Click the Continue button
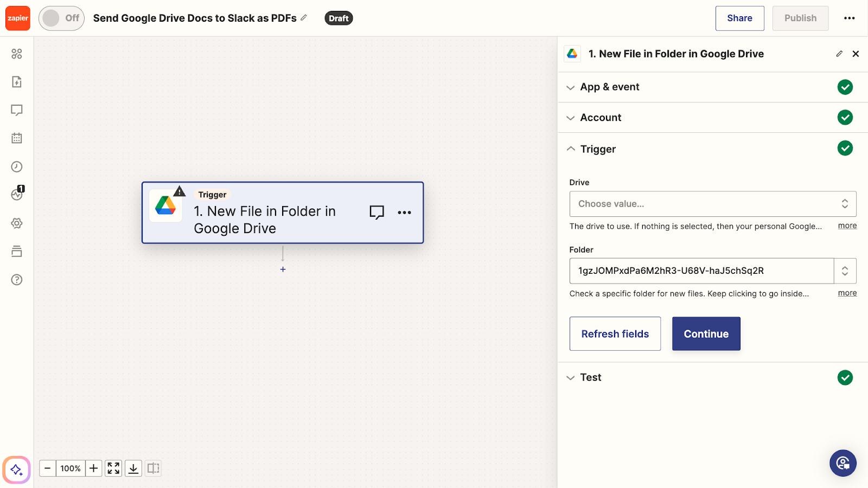The width and height of the screenshot is (868, 488). coord(706,334)
